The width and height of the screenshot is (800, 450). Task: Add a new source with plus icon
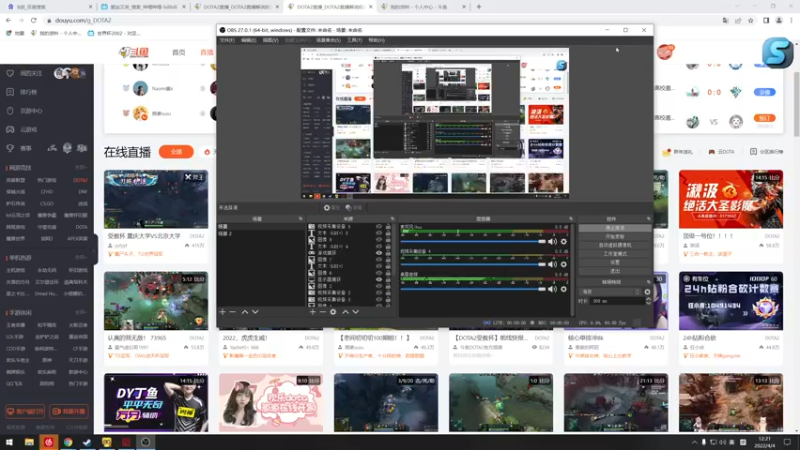313,312
